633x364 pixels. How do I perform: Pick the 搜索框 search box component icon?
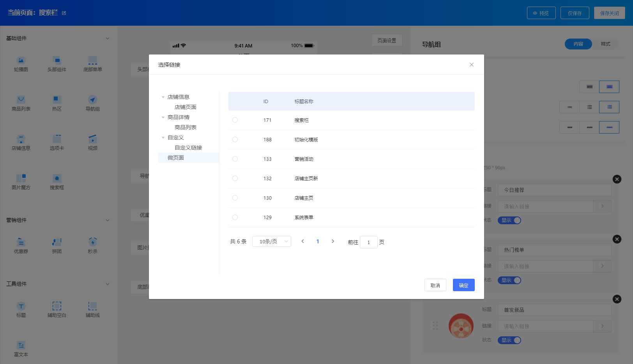pyautogui.click(x=57, y=181)
